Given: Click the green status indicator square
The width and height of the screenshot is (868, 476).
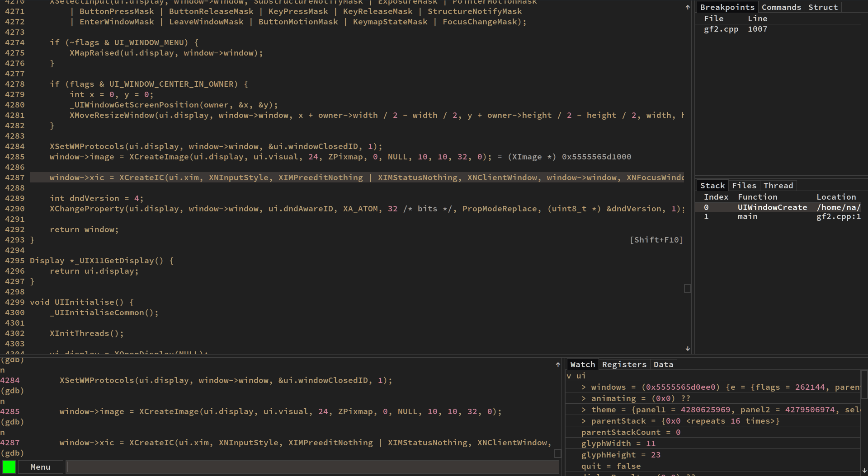Looking at the screenshot, I should coord(9,467).
